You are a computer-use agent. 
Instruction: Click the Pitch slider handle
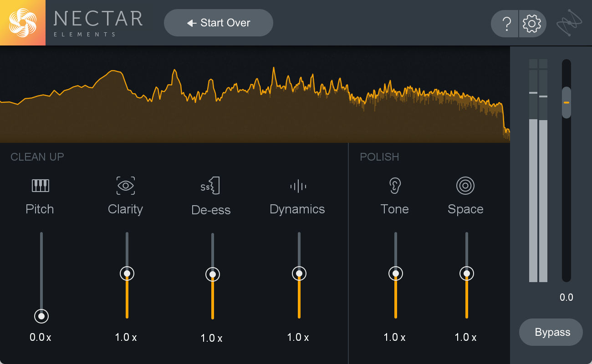[x=41, y=316]
